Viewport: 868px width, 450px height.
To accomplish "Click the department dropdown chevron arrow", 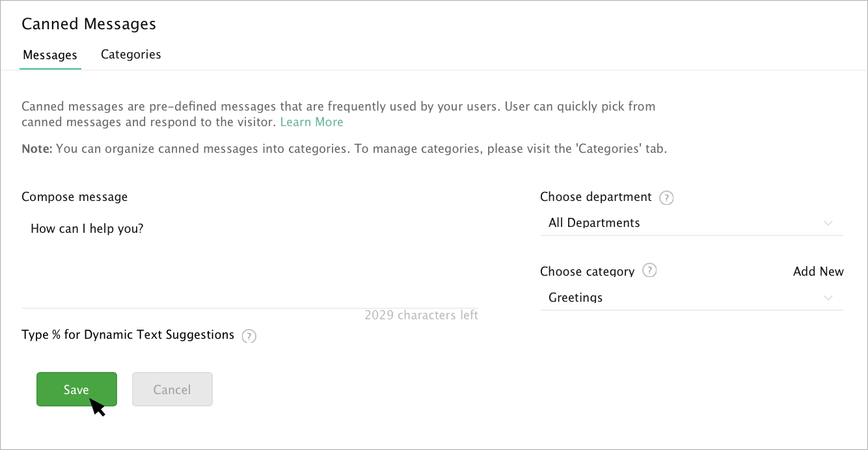I will [x=828, y=223].
